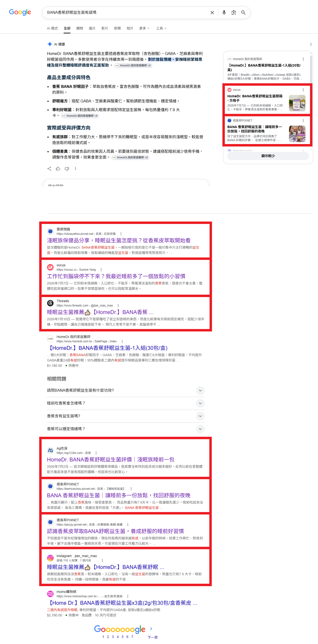
Task: Expand 香蕉可以穩定情緒嗎 question
Action: coord(126,429)
